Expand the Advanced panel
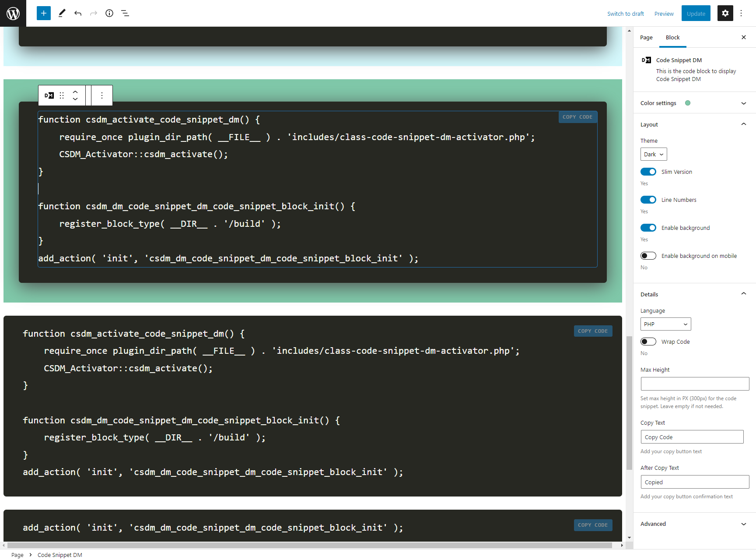The height and width of the screenshot is (560, 756). click(695, 524)
